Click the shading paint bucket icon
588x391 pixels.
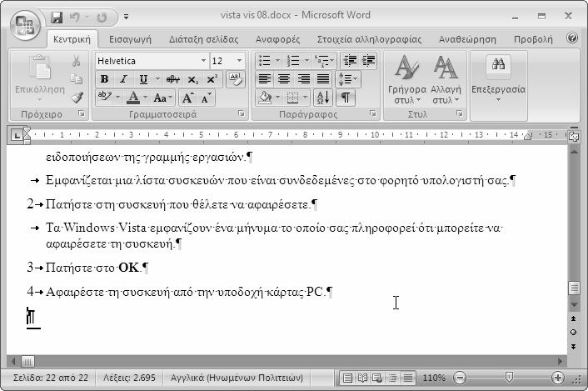coord(265,98)
